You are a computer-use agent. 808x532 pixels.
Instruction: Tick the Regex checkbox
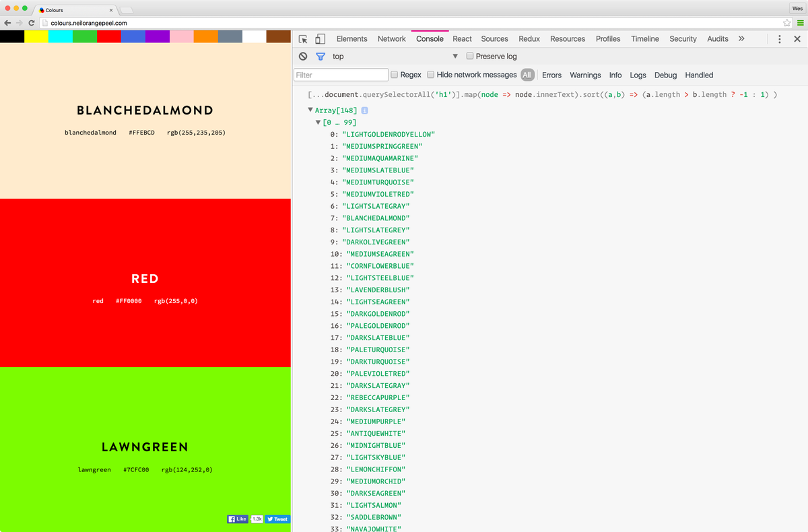(395, 75)
